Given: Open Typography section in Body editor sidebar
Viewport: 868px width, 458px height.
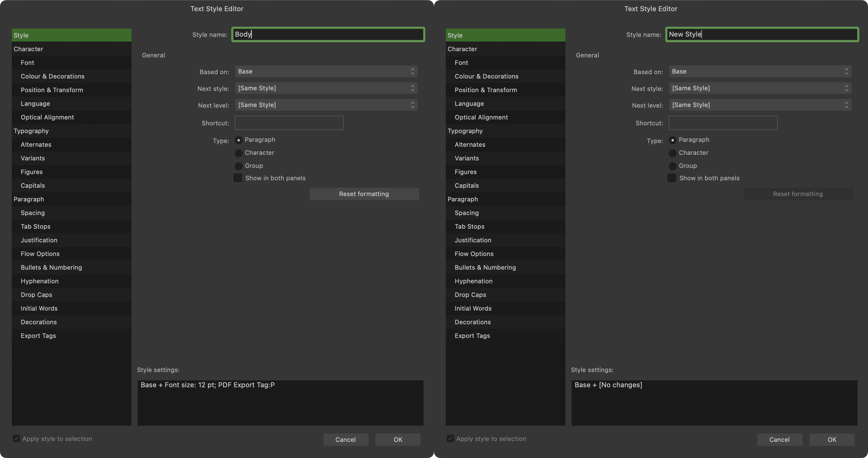Looking at the screenshot, I should coord(71,131).
